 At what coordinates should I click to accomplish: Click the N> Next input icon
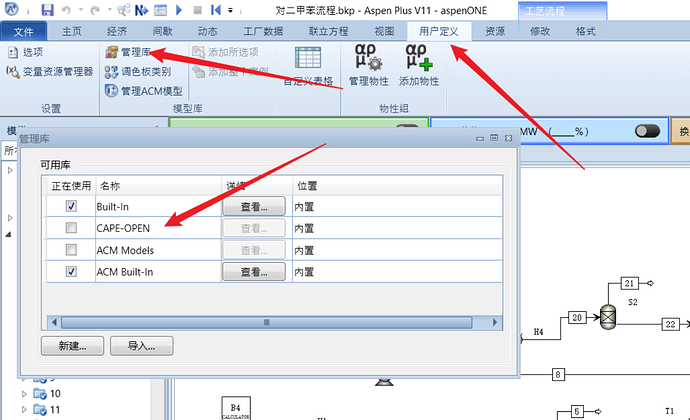tap(141, 10)
